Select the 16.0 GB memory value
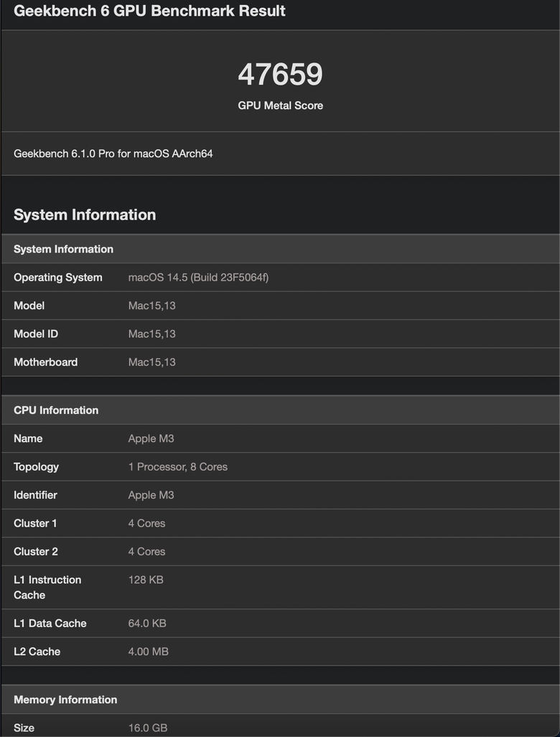This screenshot has height=737, width=560. (x=148, y=728)
